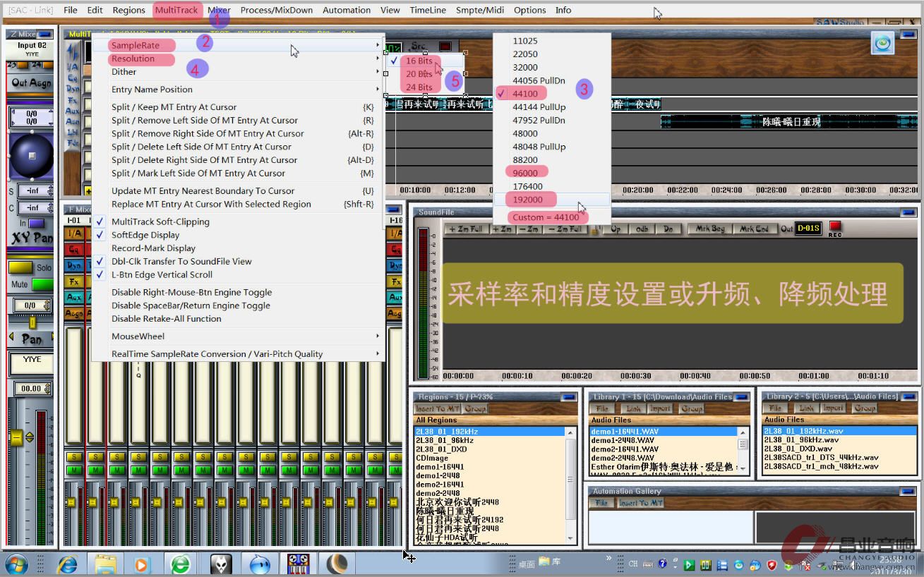924x577 pixels.
Task: Click the red Eq button in F Mixer
Action: click(x=74, y=249)
